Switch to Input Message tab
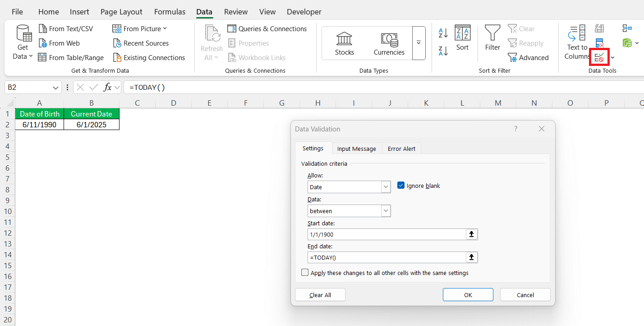 [x=356, y=149]
